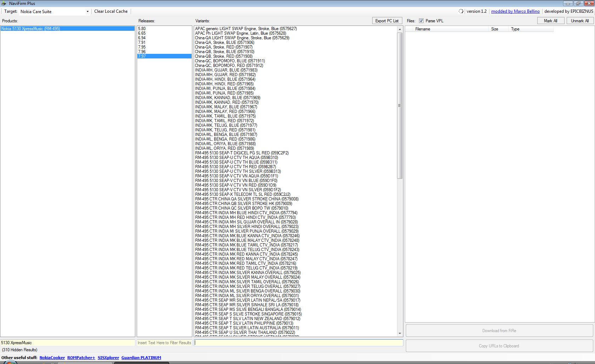The image size is (595, 364).
Task: Select release 7.95
Action: pos(164,47)
